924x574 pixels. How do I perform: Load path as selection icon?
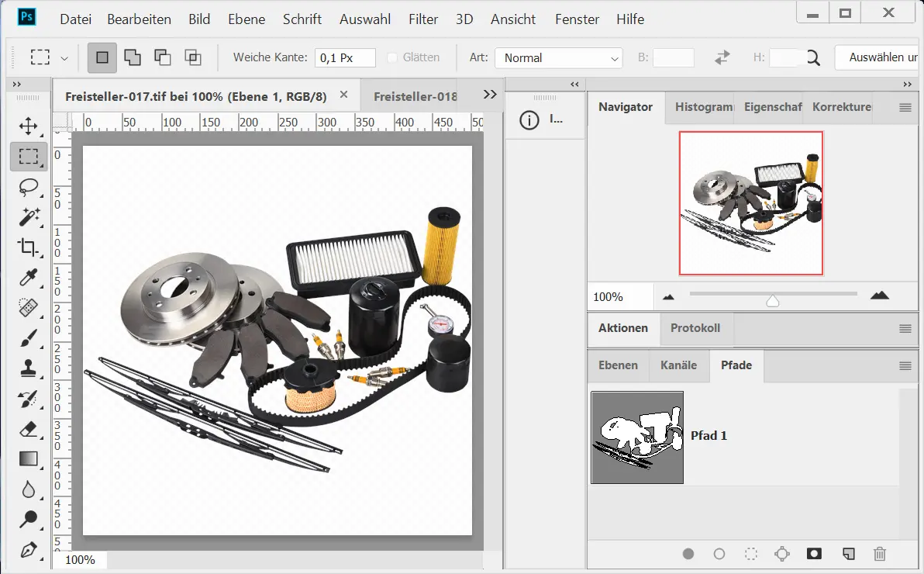click(x=750, y=554)
